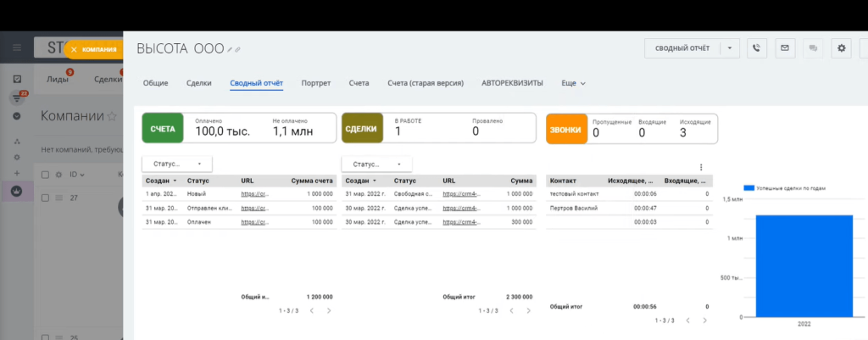Check the checkbox for row 27
The width and height of the screenshot is (868, 340).
[46, 198]
